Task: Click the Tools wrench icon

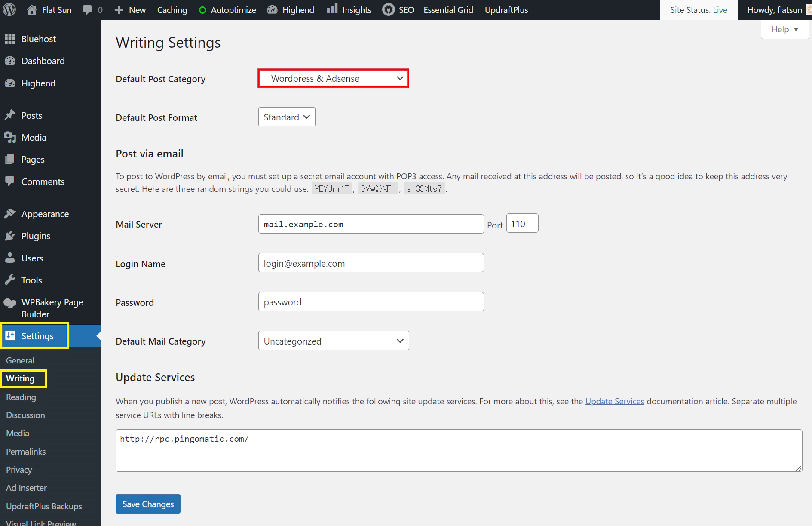Action: [x=10, y=280]
